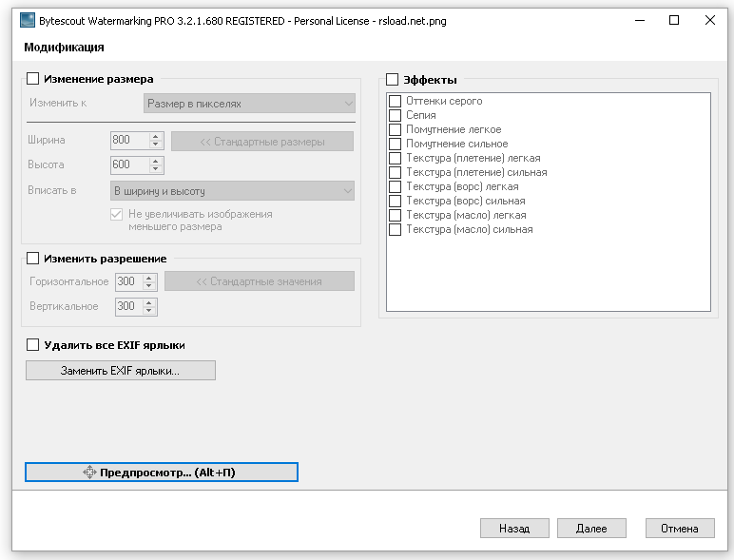Check Текстура (плетение) легкая effect
Viewport: 734px width, 560px height.
396,158
